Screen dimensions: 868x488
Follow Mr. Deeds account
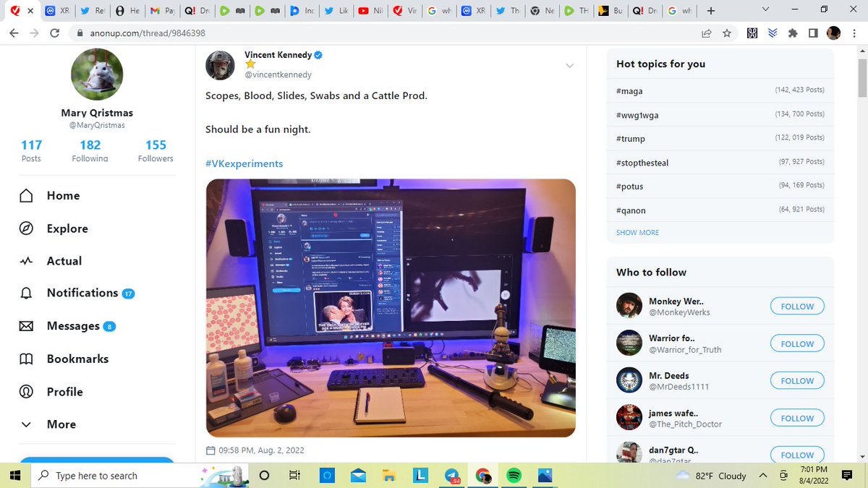(797, 381)
